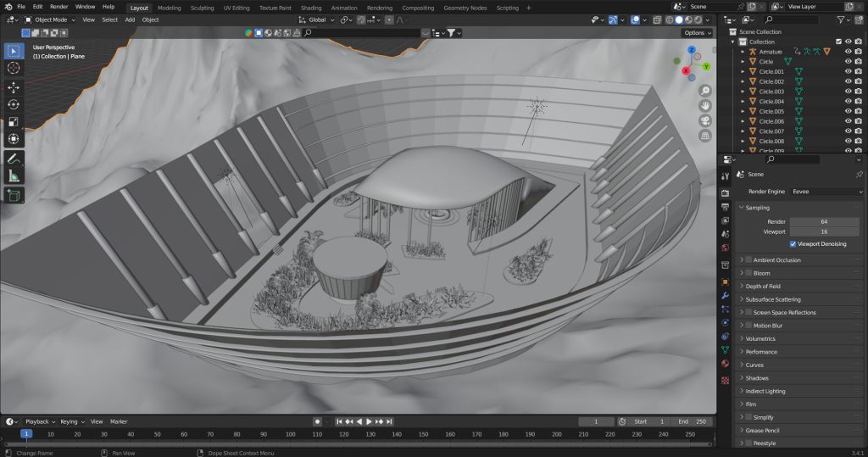
Task: Uncheck the Viewport Denoising checkbox
Action: coord(793,243)
